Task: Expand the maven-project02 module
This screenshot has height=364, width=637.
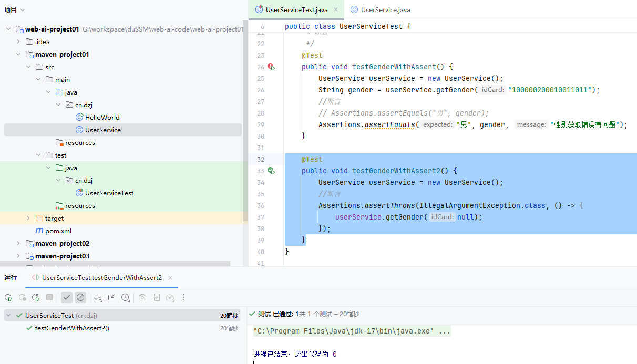Action: [18, 243]
